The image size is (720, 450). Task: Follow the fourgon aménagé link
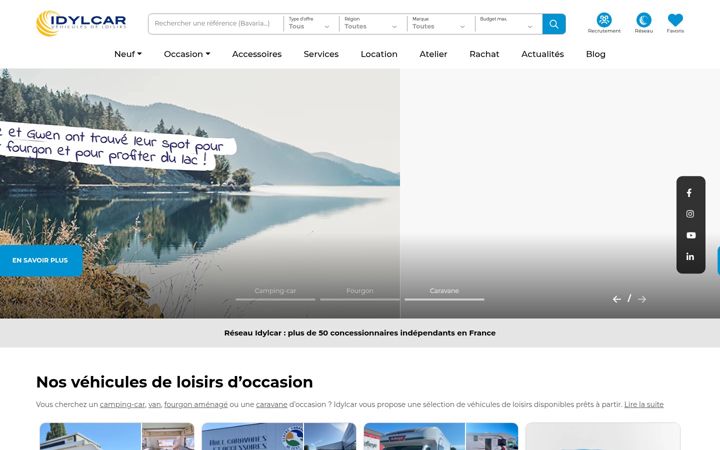(196, 405)
